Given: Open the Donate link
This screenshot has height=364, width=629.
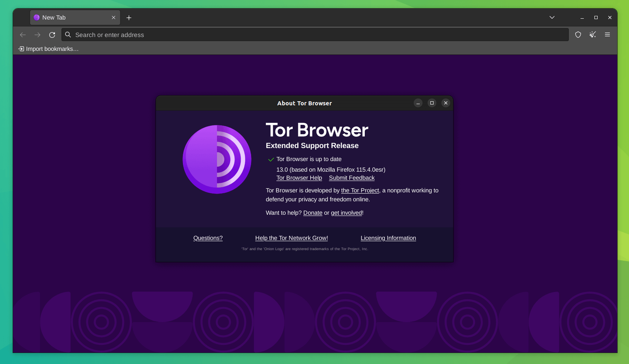Looking at the screenshot, I should coord(313,213).
